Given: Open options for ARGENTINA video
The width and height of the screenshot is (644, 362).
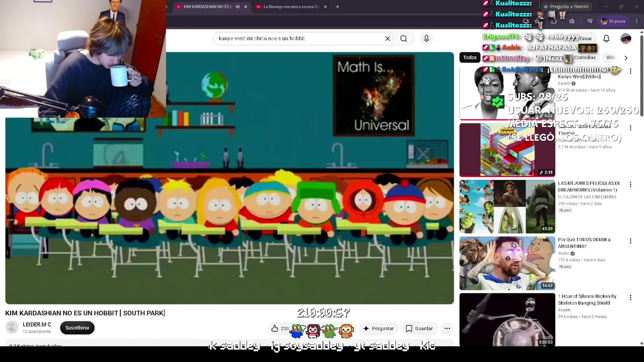Looking at the screenshot, I should [630, 241].
